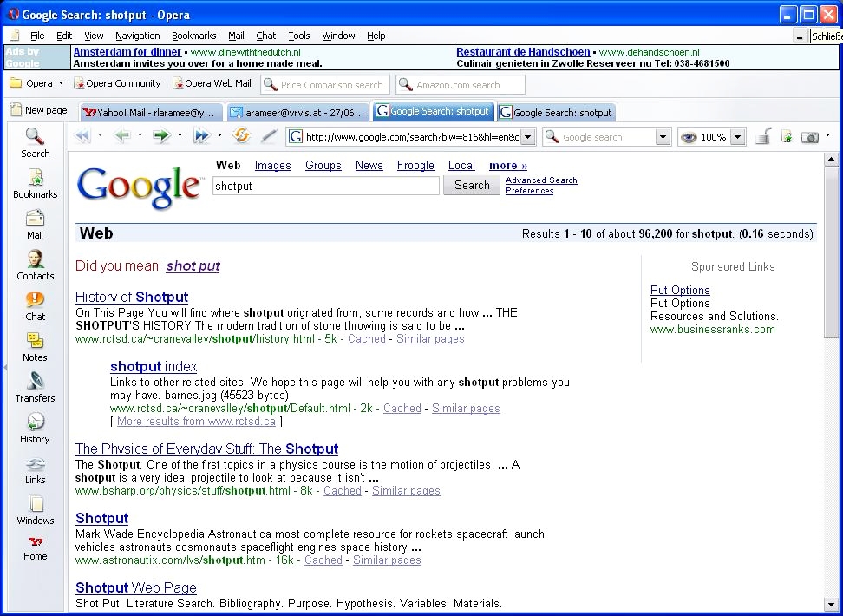
Task: Open the "History of Shotput" result
Action: pyautogui.click(x=131, y=297)
